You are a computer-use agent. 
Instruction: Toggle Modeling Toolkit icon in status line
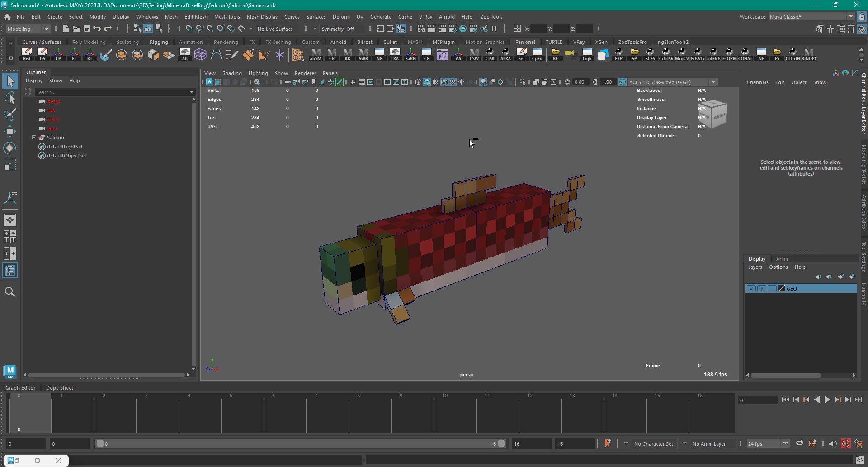coord(819,29)
